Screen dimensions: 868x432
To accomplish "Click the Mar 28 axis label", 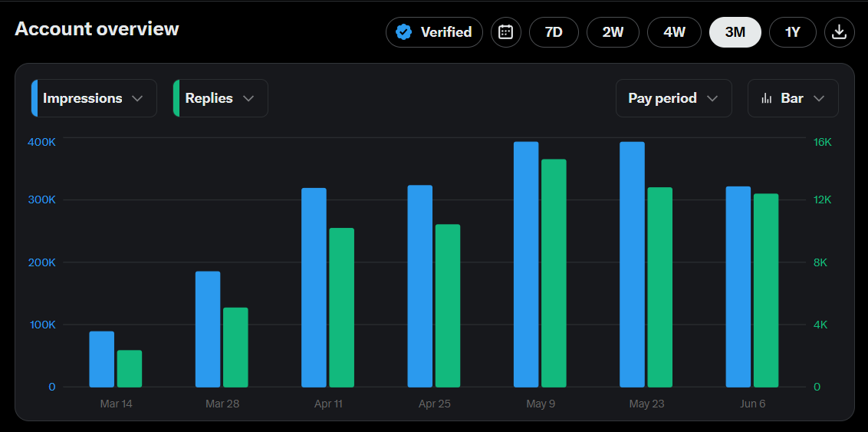I will 222,404.
